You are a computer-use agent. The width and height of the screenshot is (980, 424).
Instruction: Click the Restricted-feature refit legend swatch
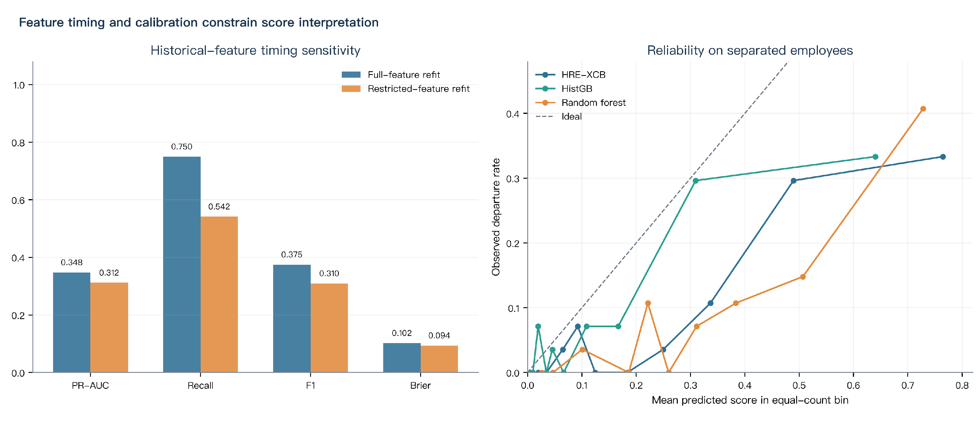tap(351, 89)
